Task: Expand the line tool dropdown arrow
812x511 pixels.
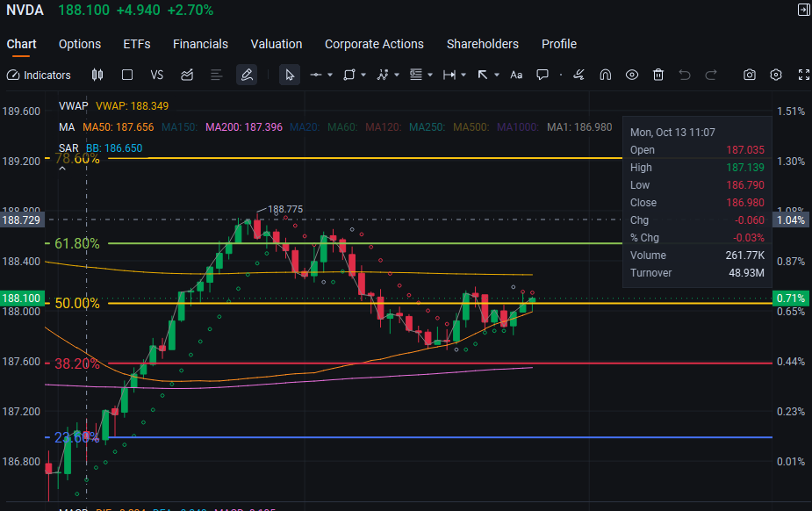Action: tap(330, 76)
